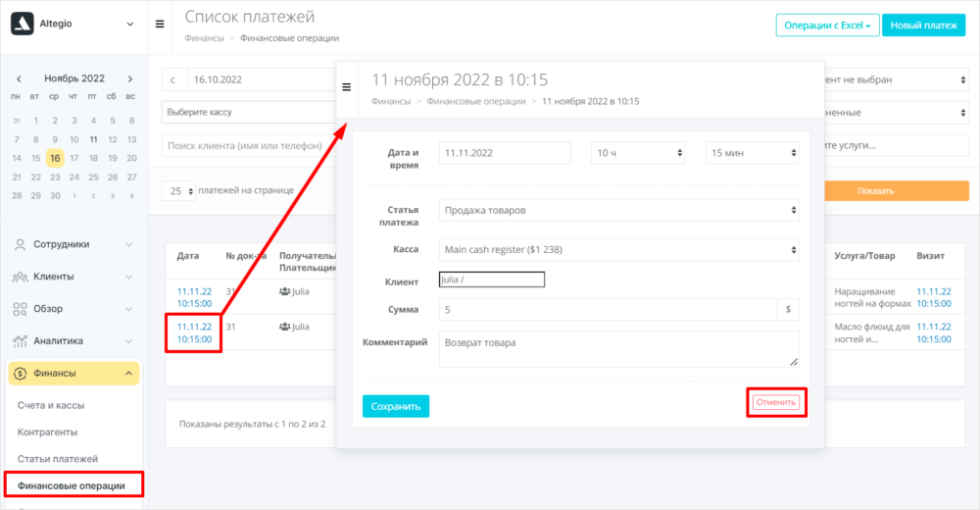
Task: Open visit link in Масло флюид row
Action: [934, 332]
